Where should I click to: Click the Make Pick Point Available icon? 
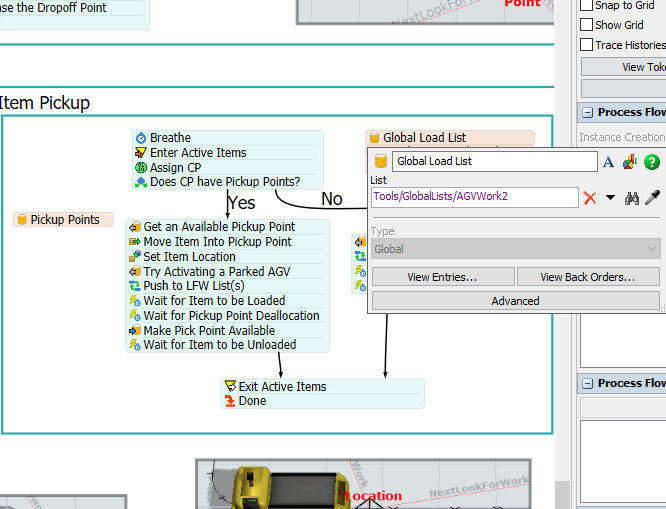135,331
